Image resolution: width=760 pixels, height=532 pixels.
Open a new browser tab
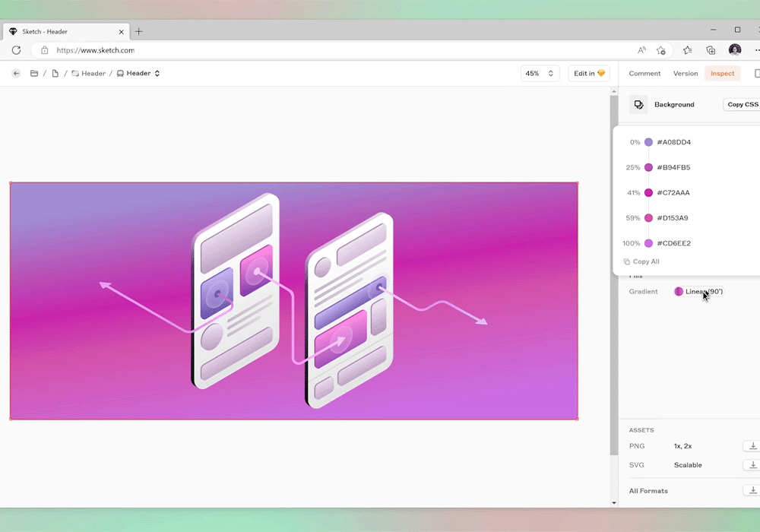tap(138, 31)
